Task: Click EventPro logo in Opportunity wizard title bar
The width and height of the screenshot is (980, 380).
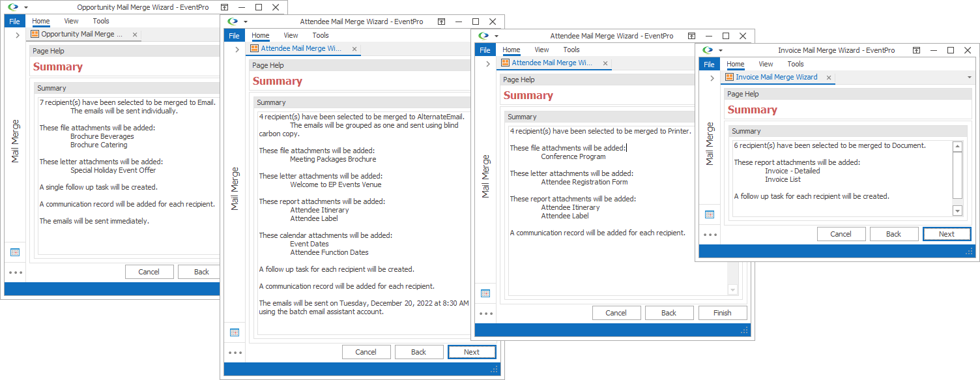Action: (x=13, y=7)
